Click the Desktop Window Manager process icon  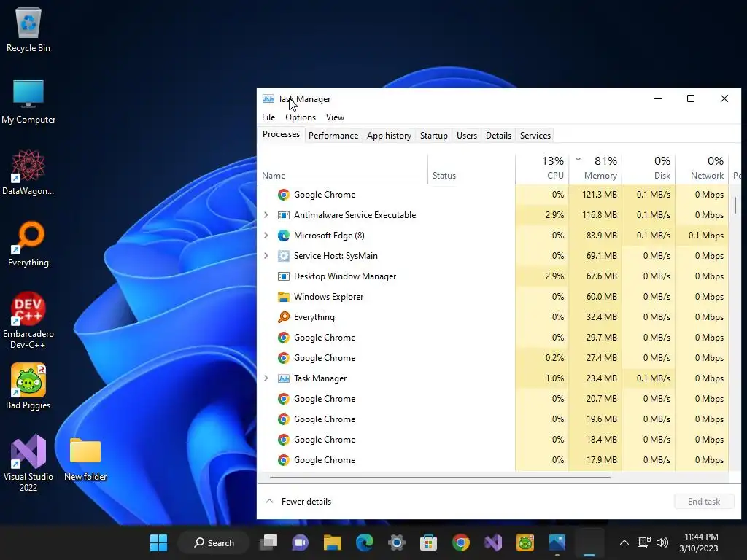pos(284,276)
